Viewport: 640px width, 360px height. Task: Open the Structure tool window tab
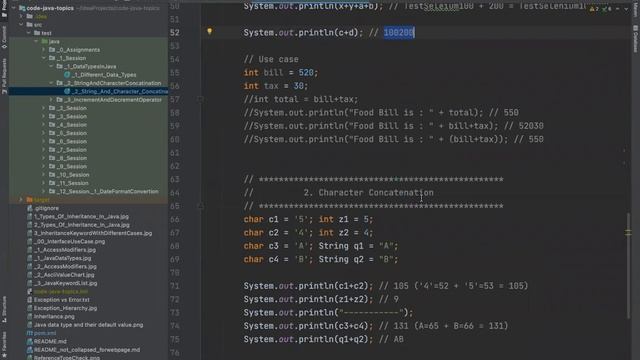[x=4, y=309]
